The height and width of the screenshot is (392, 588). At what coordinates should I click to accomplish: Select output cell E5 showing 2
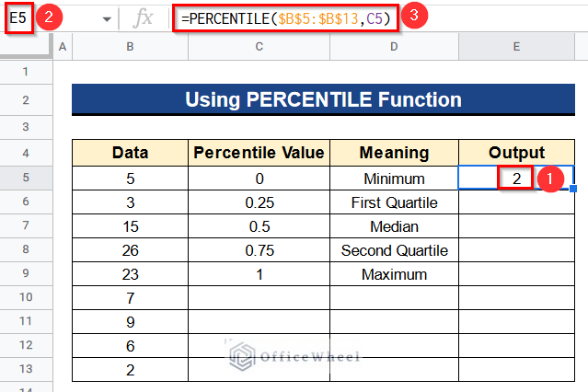tap(517, 179)
